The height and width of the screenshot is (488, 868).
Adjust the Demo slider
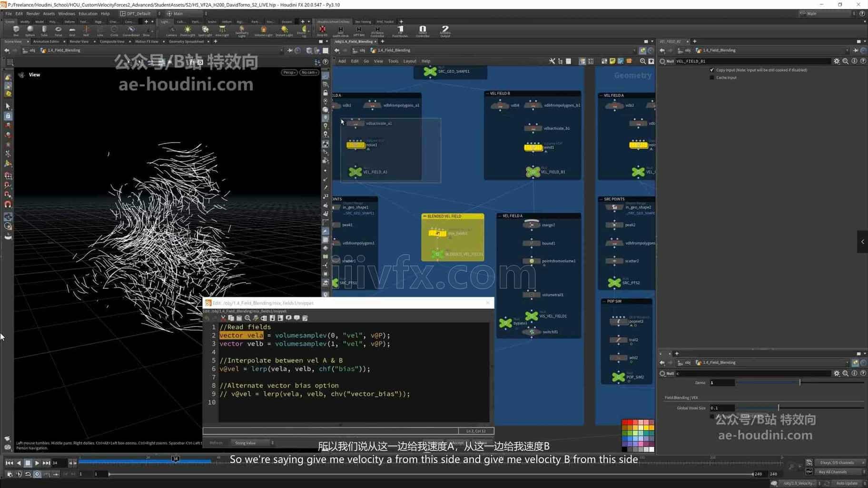point(800,383)
